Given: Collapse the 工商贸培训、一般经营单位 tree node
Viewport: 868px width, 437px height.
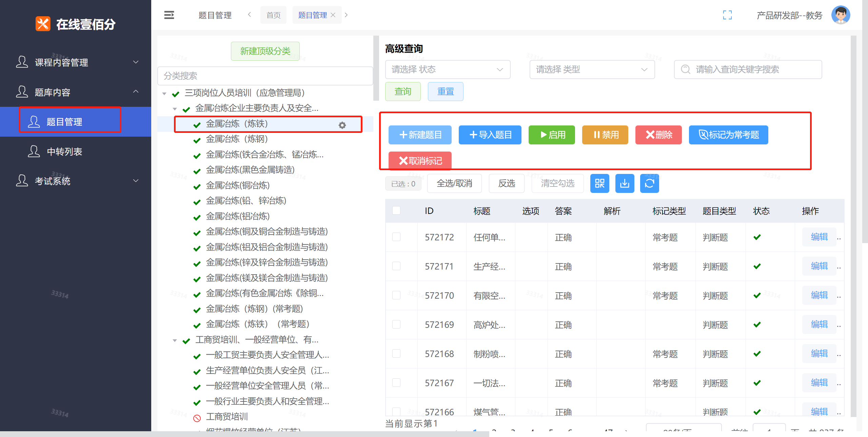Looking at the screenshot, I should point(175,340).
